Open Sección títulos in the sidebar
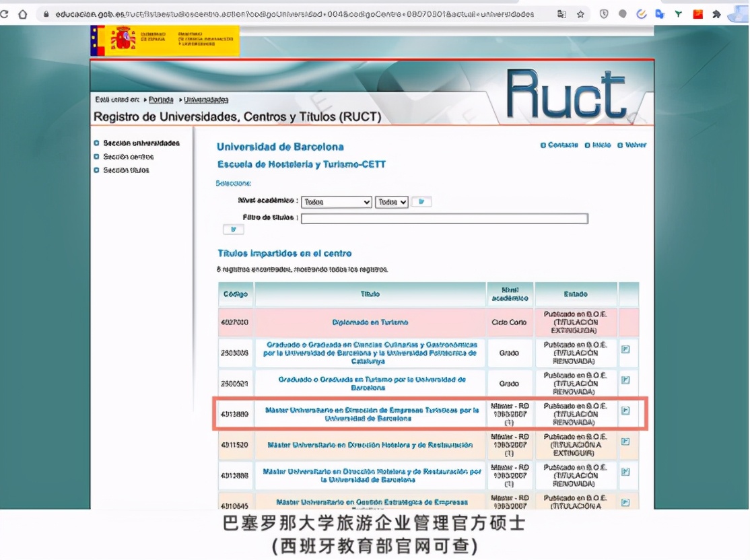750x560 pixels. [126, 170]
